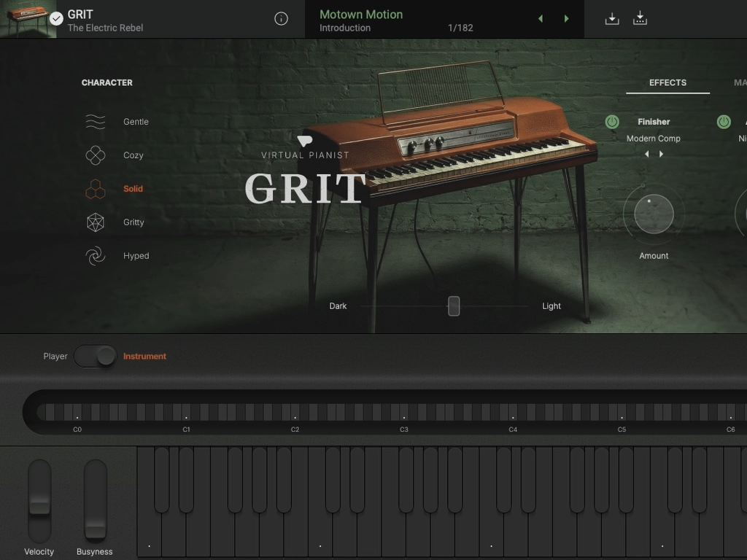The width and height of the screenshot is (747, 560).
Task: Select the Cozy character icon
Action: (96, 155)
